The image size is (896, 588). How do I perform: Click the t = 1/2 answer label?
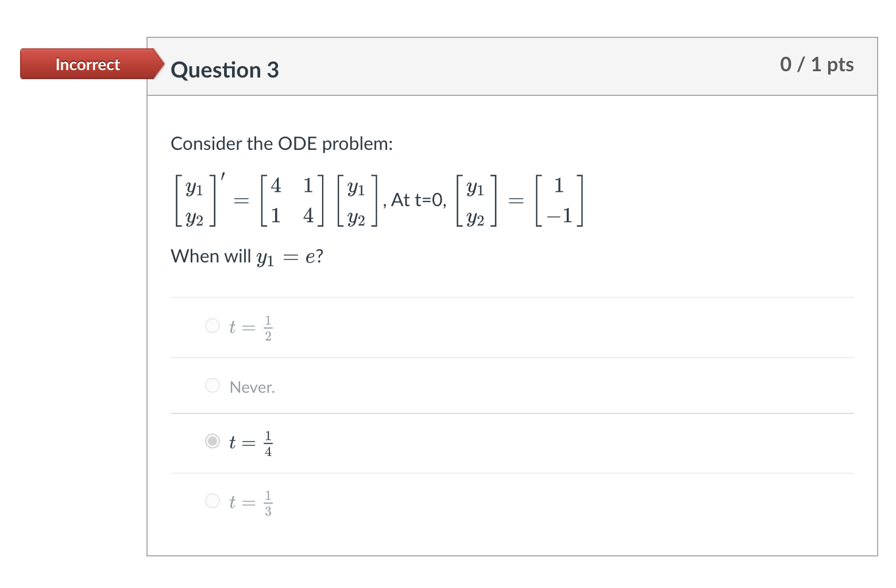point(250,327)
